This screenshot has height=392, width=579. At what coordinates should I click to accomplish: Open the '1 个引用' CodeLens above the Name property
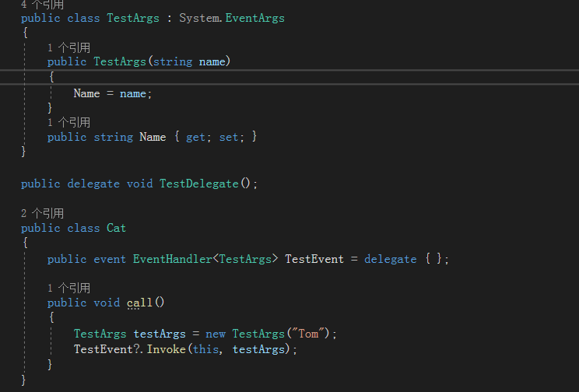68,122
